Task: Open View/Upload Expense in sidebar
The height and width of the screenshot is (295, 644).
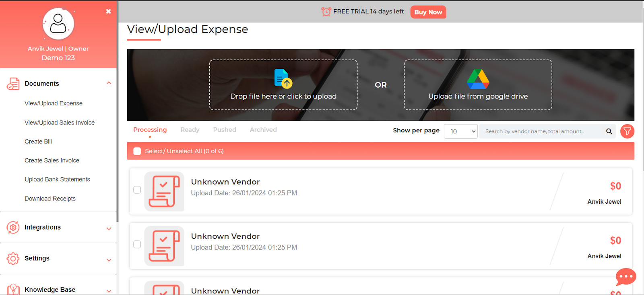Action: [54, 103]
